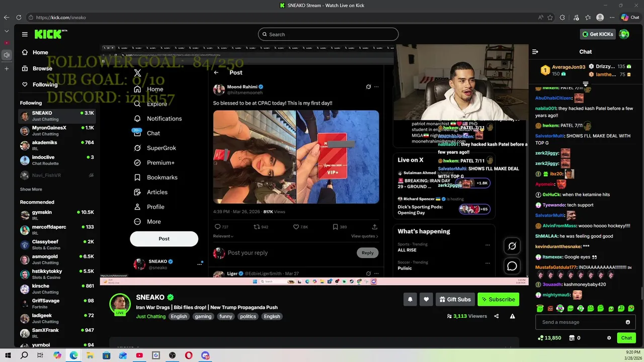The height and width of the screenshot is (362, 644).
Task: Open recommended channel asmongold
Action: (x=57, y=259)
